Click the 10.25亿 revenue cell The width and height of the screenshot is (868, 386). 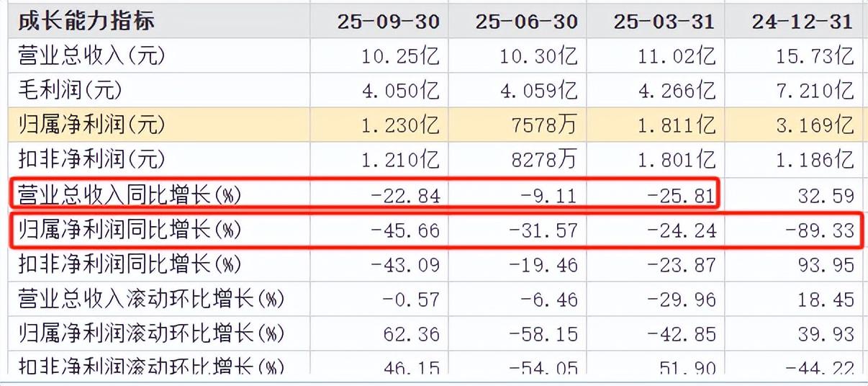click(400, 55)
